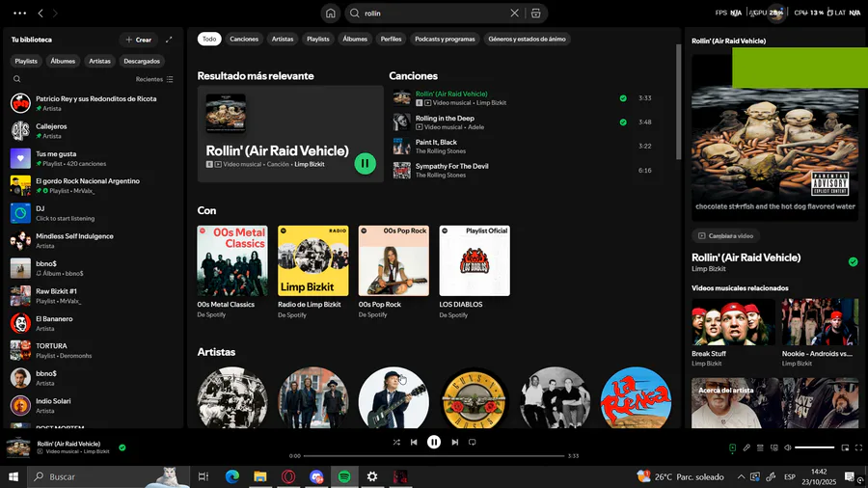The height and width of the screenshot is (488, 868).
Task: Adjust the volume slider
Action: pos(814,447)
